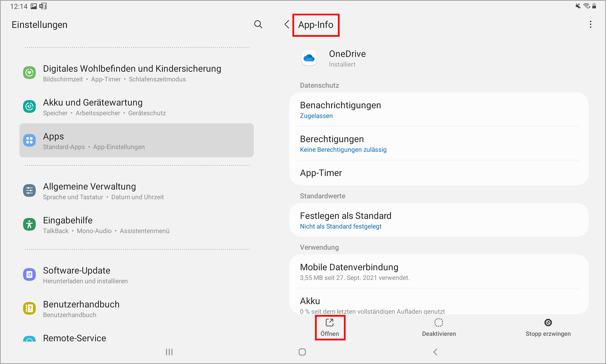The height and width of the screenshot is (364, 606).
Task: Open Software-Update settings
Action: [x=137, y=275]
